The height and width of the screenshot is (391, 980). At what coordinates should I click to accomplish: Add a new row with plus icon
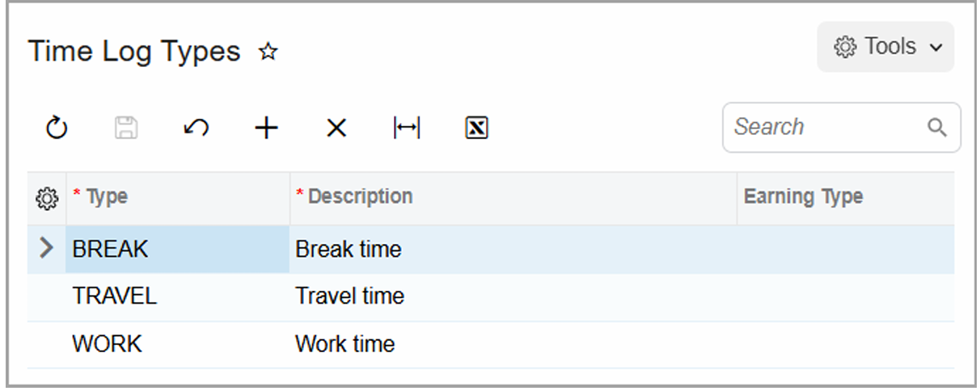[266, 128]
